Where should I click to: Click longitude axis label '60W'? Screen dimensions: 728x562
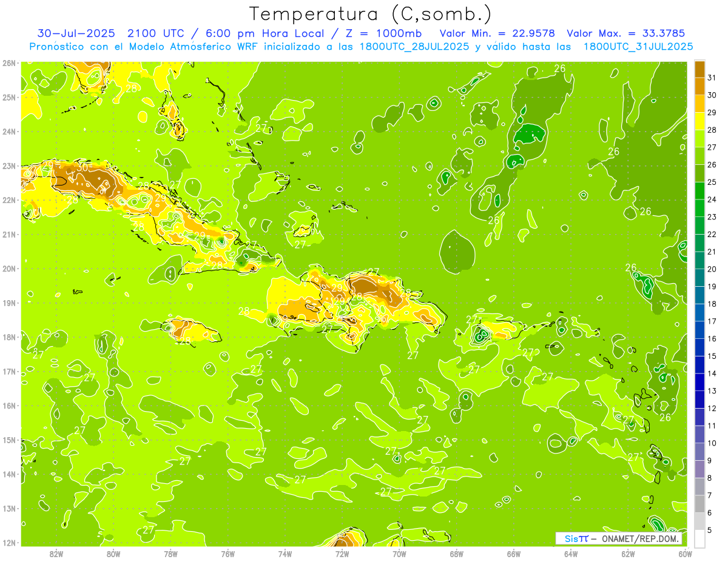685,554
